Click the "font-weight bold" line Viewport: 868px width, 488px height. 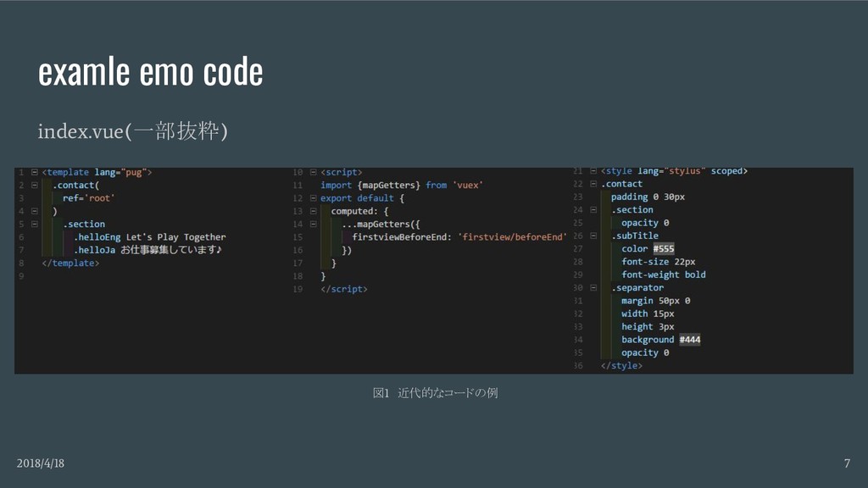point(663,274)
